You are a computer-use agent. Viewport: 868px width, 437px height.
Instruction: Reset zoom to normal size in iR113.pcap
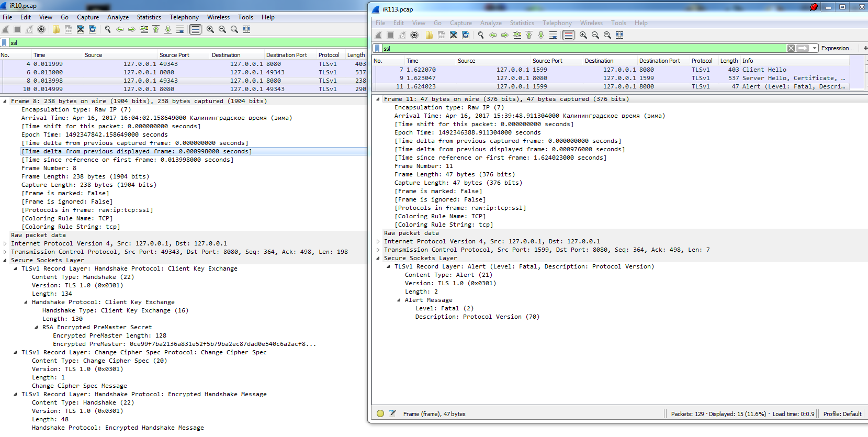click(607, 35)
